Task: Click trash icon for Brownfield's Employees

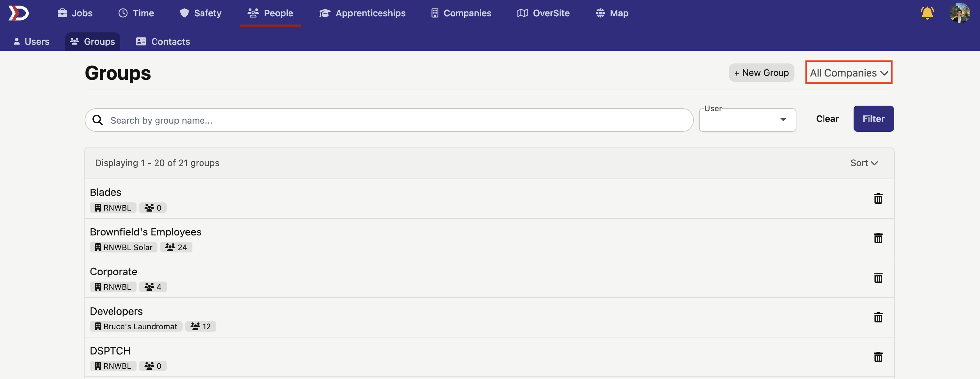Action: coord(878,238)
